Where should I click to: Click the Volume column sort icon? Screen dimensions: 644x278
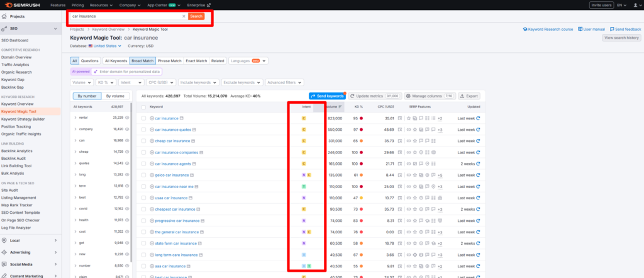click(x=340, y=107)
